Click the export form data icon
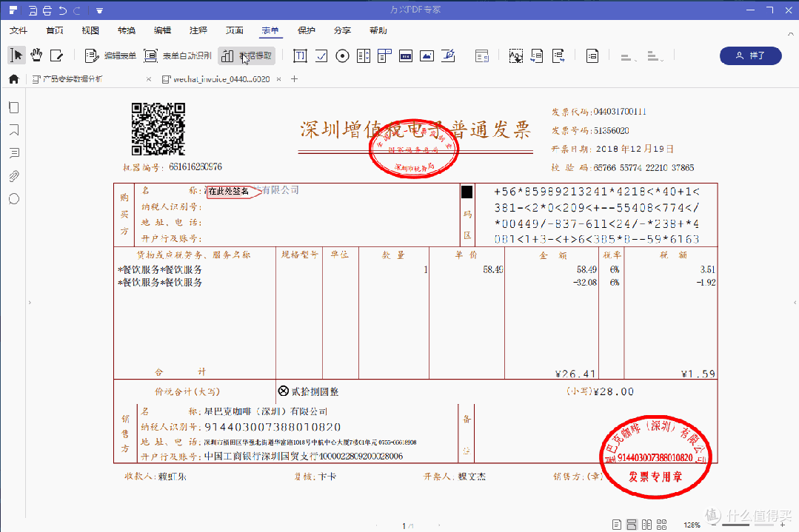Screen dimensions: 799x532 [x=558, y=55]
